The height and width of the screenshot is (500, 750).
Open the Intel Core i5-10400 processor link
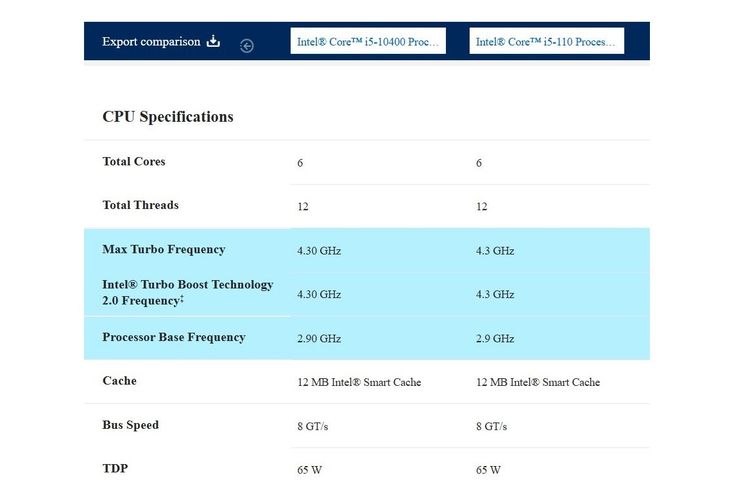click(368, 41)
